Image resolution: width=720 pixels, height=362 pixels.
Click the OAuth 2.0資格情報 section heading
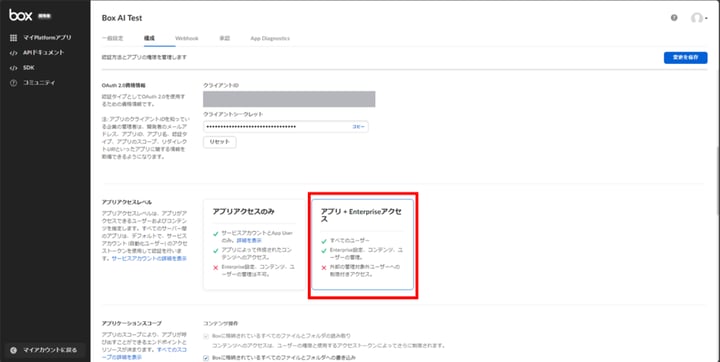coord(124,85)
